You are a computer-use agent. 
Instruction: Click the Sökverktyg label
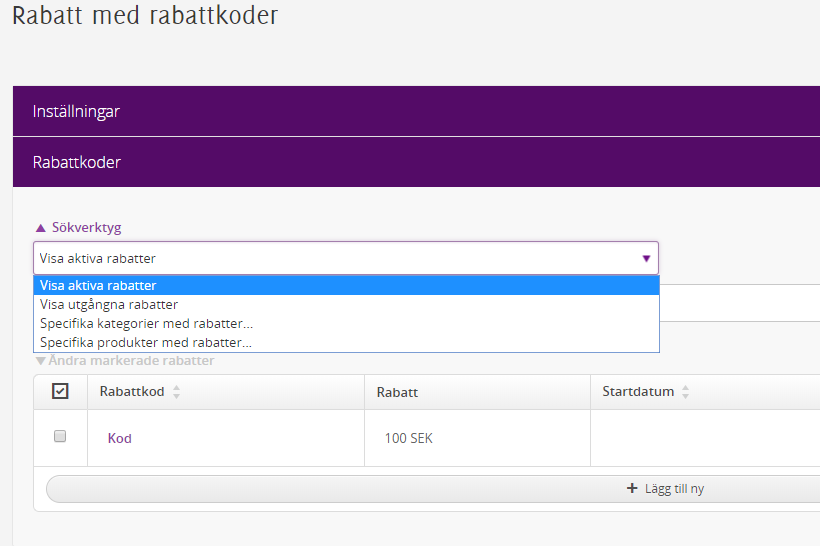coord(86,228)
